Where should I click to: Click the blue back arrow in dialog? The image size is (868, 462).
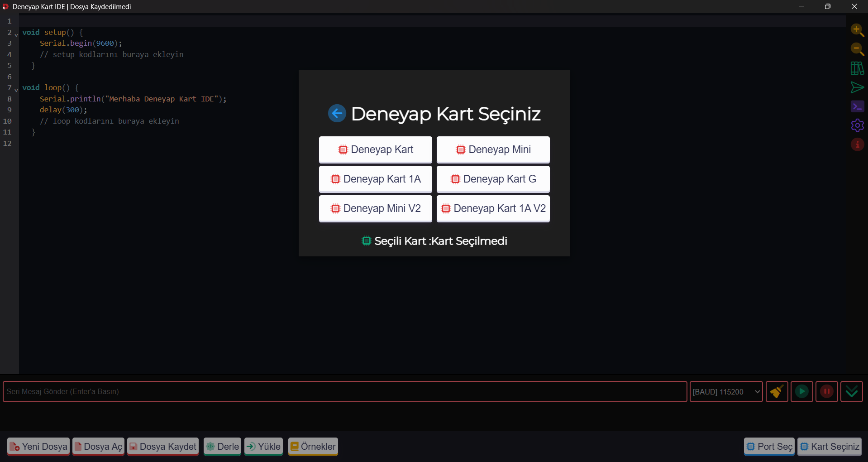(337, 113)
